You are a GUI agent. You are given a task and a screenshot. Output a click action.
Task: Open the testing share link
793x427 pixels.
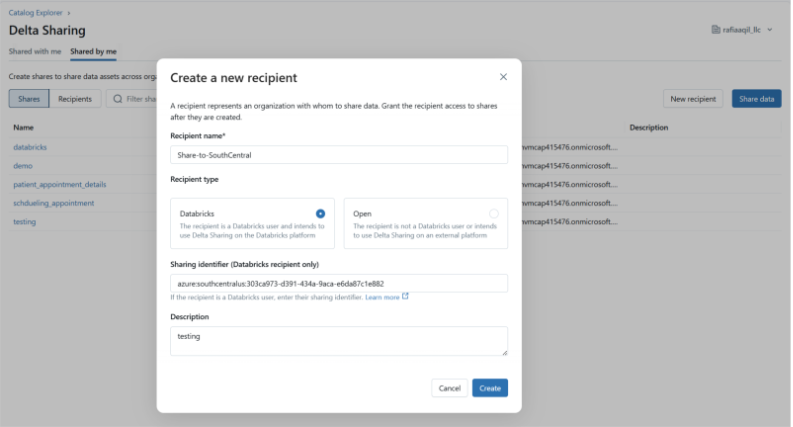coord(24,222)
